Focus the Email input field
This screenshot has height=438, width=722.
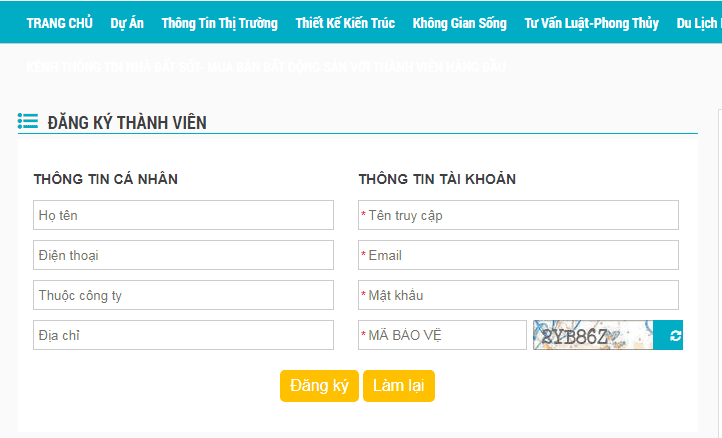pyautogui.click(x=518, y=255)
